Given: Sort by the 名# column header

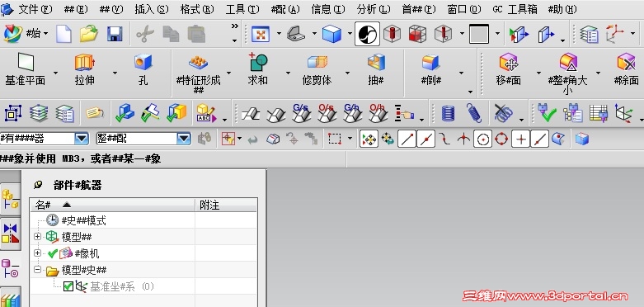Looking at the screenshot, I should tap(112, 205).
